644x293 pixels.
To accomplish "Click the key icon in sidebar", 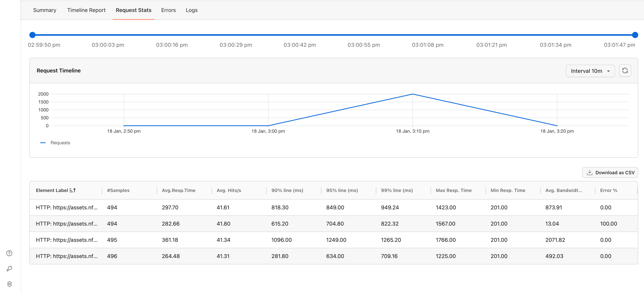I will 9,268.
